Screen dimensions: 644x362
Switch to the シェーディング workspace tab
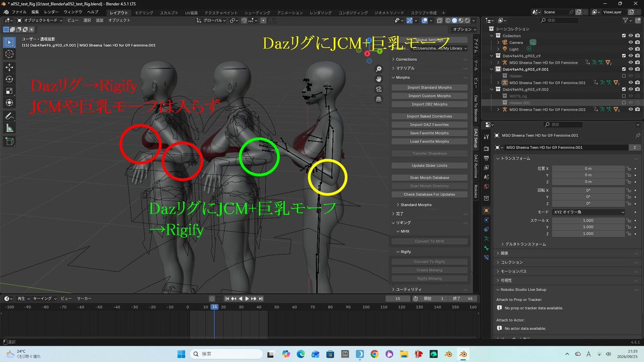(x=257, y=12)
